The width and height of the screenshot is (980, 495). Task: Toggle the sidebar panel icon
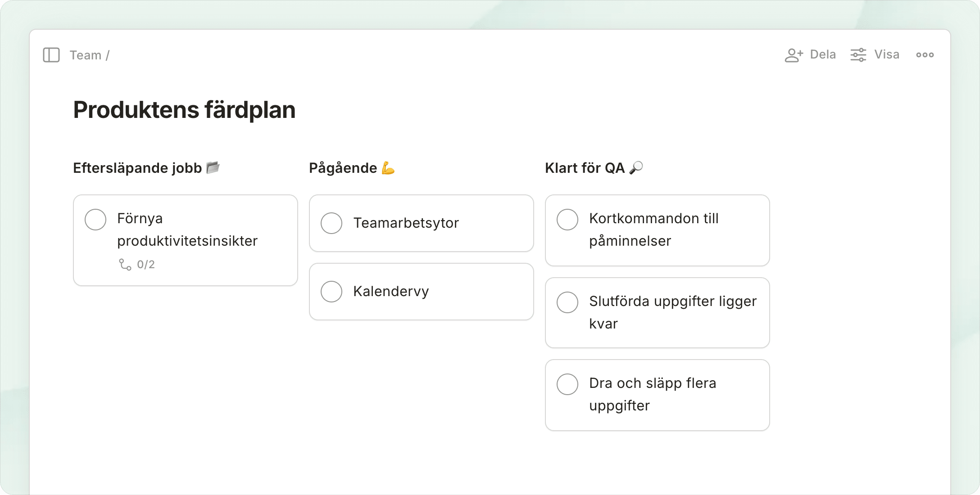click(51, 55)
